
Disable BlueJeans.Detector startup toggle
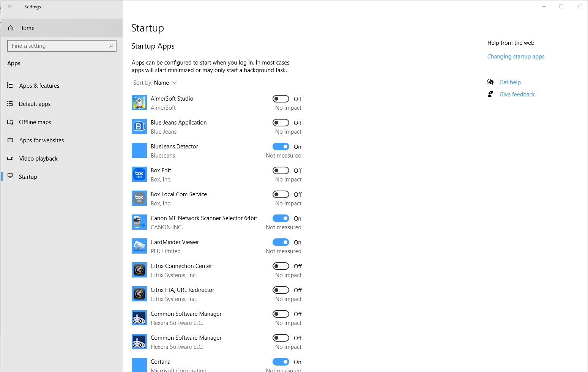pos(281,147)
